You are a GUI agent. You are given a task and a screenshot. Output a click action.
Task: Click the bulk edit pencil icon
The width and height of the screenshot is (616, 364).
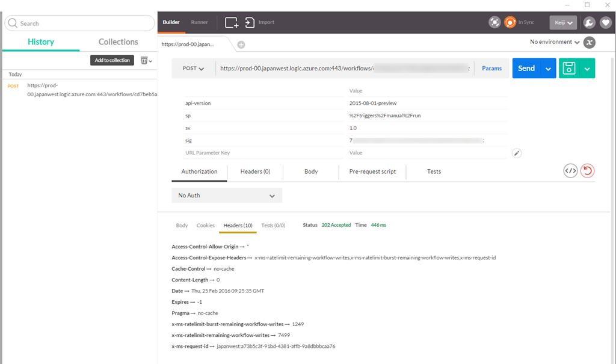(x=516, y=153)
